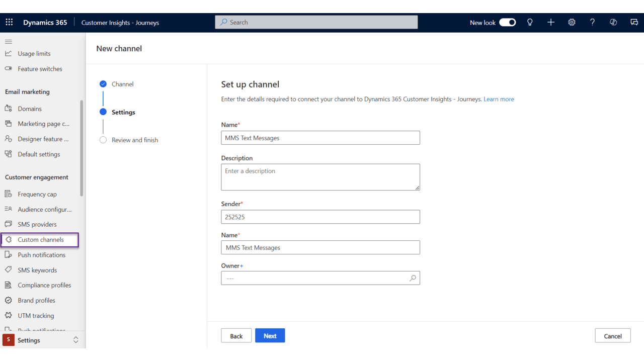This screenshot has height=362, width=644.
Task: Click the Domains icon
Action: [x=9, y=109]
